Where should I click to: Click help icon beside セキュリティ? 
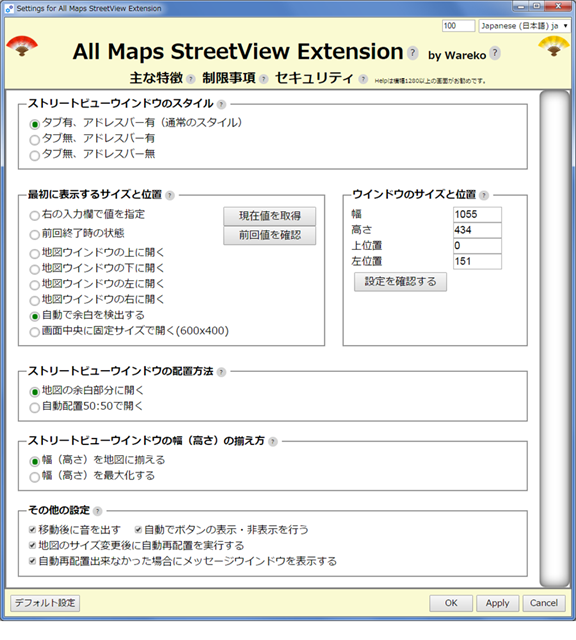(x=363, y=79)
